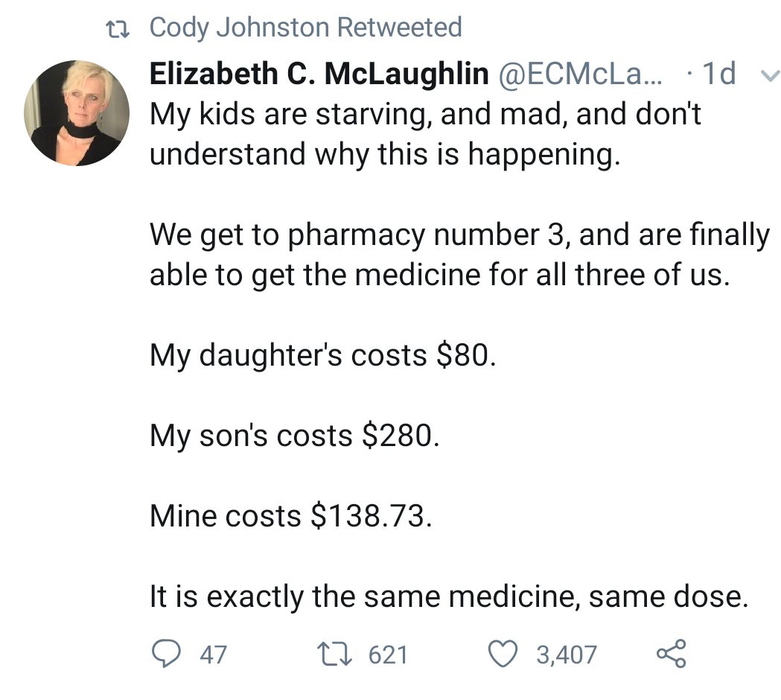Tap the 'My kids are starving' paragraph
The width and height of the screenshot is (781, 700).
pyautogui.click(x=425, y=134)
